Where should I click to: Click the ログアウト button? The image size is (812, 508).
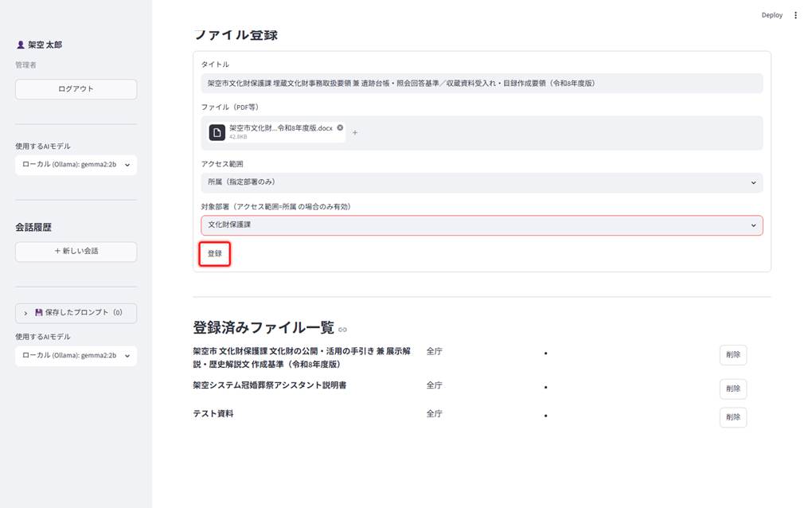click(x=76, y=89)
